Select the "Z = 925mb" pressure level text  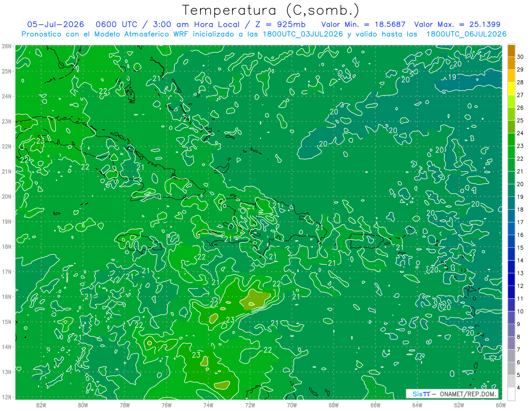point(282,24)
